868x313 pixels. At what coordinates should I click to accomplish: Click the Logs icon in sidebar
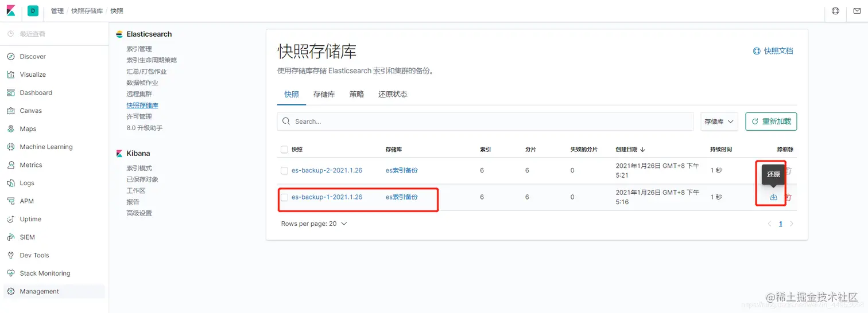[x=10, y=183]
